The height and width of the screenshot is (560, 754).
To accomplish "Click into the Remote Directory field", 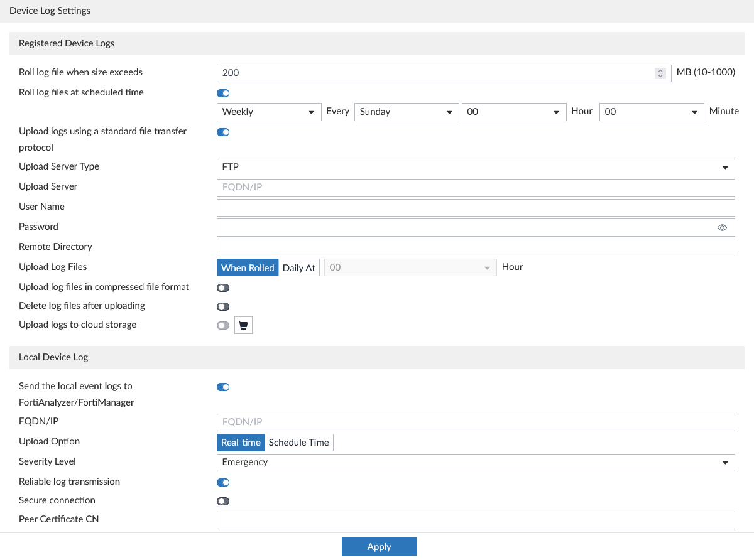I will 476,247.
